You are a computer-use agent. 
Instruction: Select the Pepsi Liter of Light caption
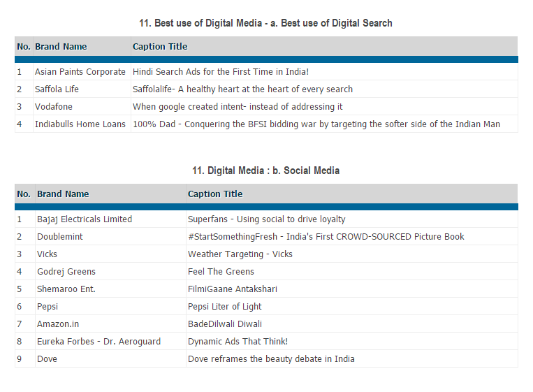225,307
